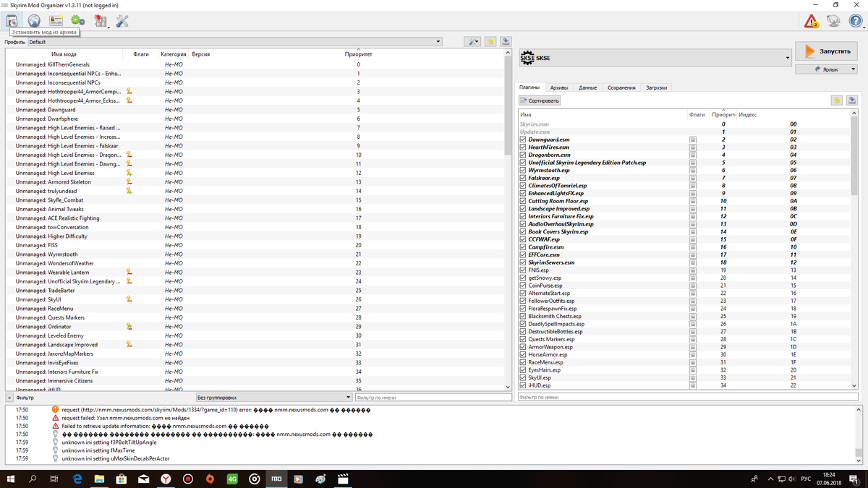Click the flag icon on trulyundead row
868x488 pixels.
[129, 191]
